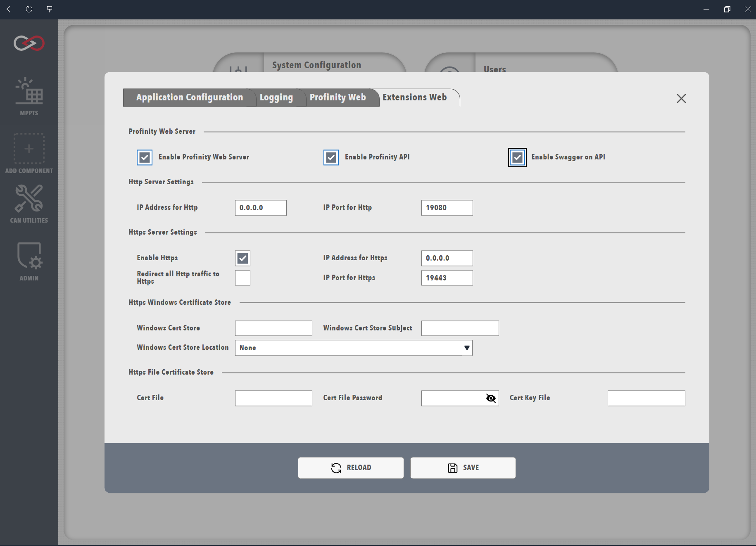This screenshot has width=756, height=546.
Task: Open the Windows Cert Store Location dropdown
Action: tap(354, 348)
